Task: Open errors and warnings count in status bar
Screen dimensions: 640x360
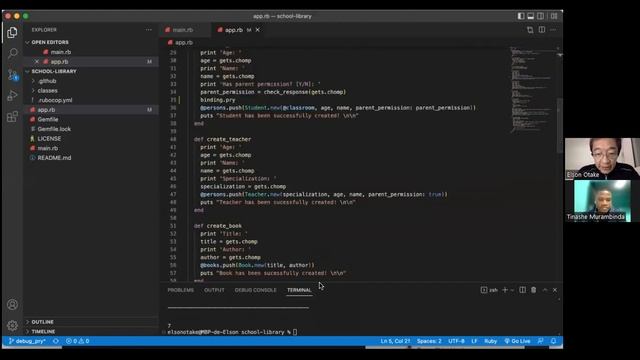Action: coord(78,341)
